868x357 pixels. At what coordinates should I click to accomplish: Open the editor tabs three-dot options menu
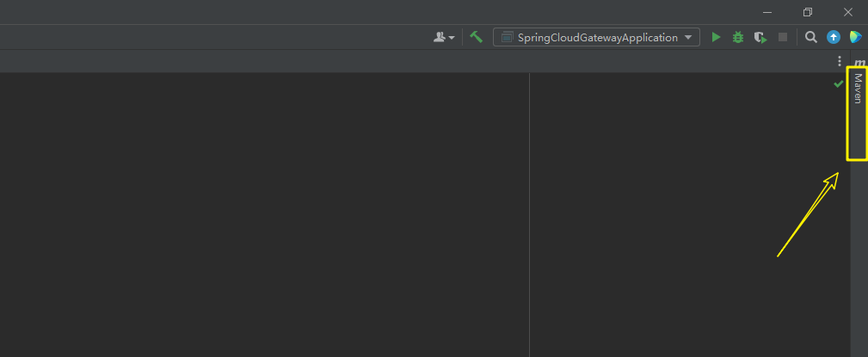pyautogui.click(x=840, y=61)
